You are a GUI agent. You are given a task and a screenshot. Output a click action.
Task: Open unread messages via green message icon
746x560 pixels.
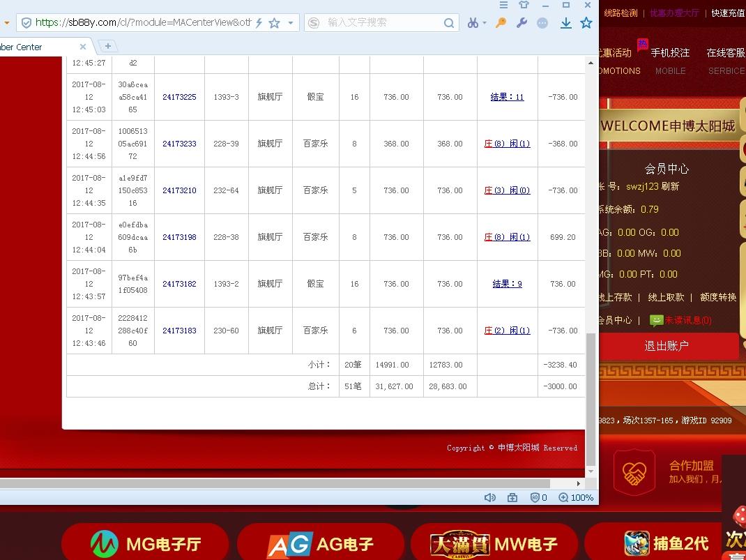[x=656, y=319]
